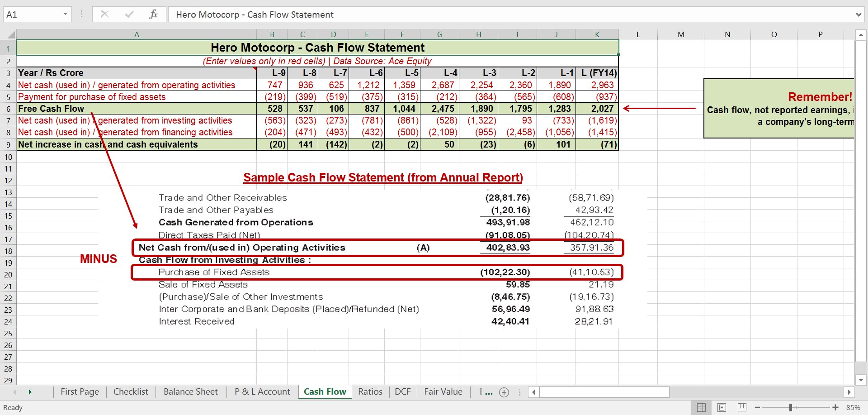Screen dimensions: 868x415
Task: Click the Ready status bar indicator
Action: point(13,408)
